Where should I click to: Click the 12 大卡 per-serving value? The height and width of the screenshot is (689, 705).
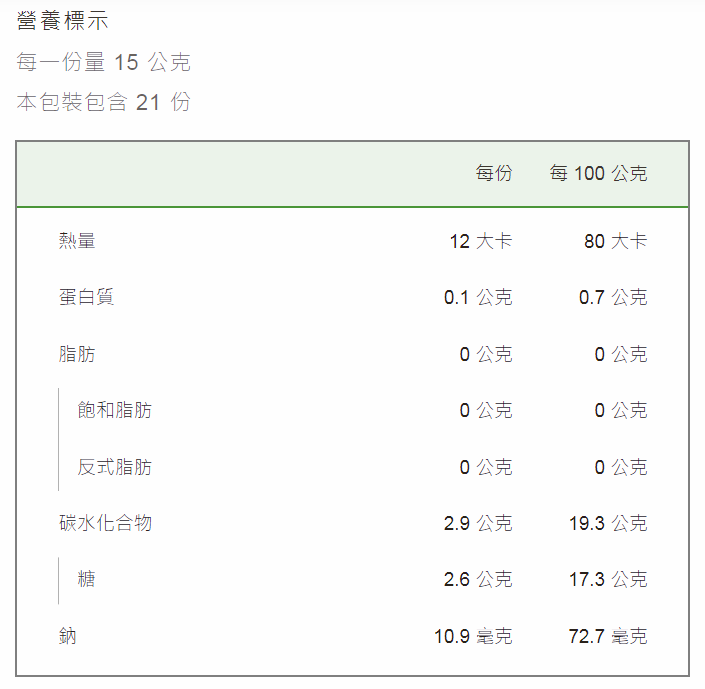(481, 241)
